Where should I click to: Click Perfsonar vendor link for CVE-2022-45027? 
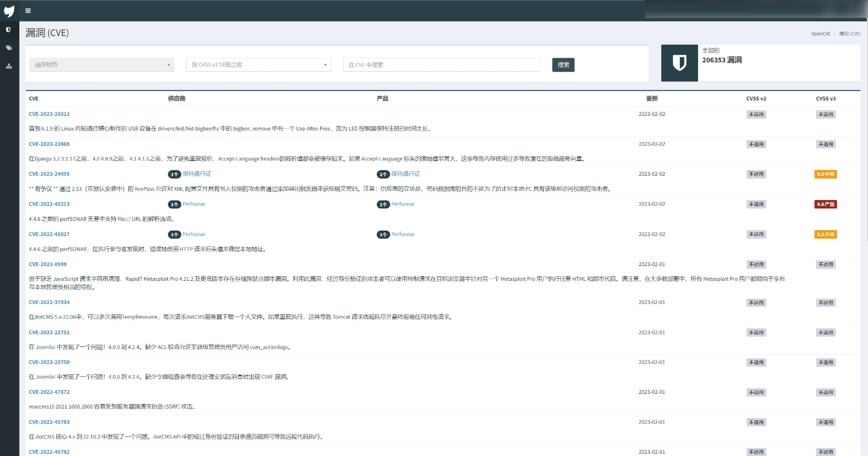[194, 234]
